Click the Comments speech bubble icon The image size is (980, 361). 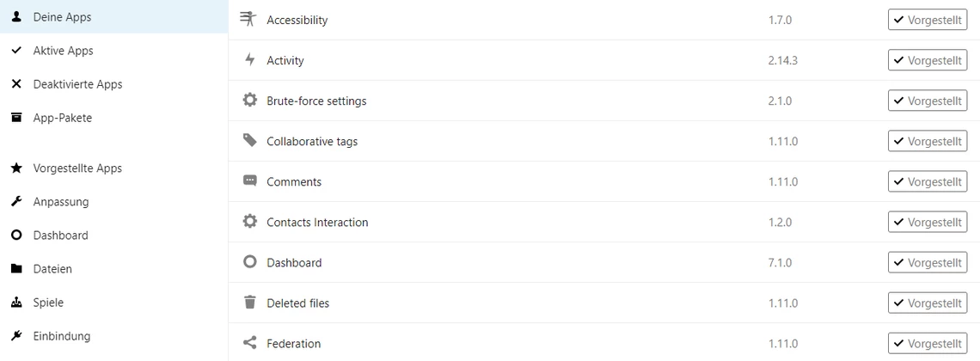[250, 181]
